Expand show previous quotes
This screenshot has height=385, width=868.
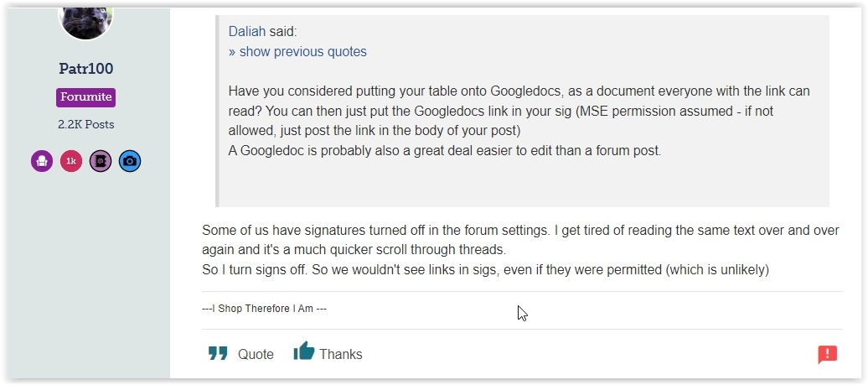coord(297,51)
